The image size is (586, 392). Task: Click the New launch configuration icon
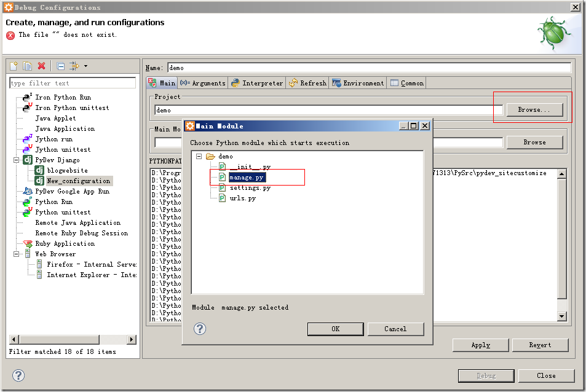[x=14, y=66]
